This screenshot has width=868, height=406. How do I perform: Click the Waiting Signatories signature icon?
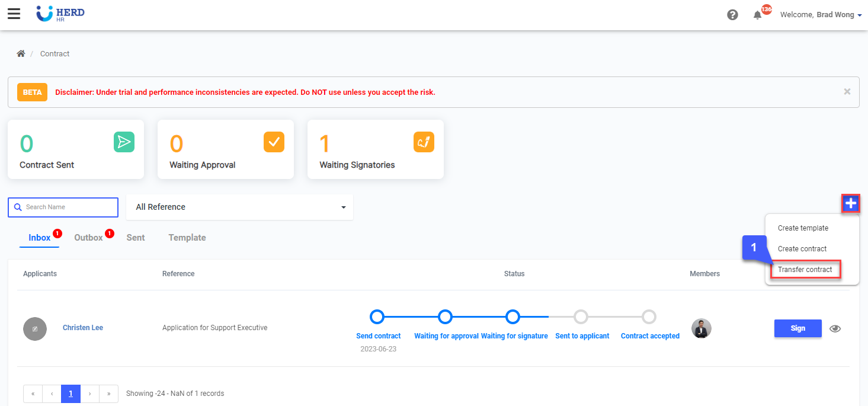(424, 142)
